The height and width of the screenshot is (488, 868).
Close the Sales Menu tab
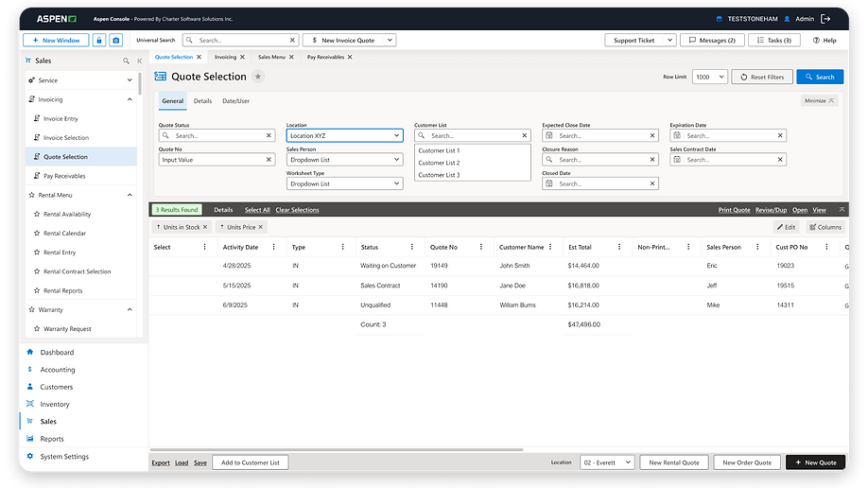pyautogui.click(x=292, y=57)
